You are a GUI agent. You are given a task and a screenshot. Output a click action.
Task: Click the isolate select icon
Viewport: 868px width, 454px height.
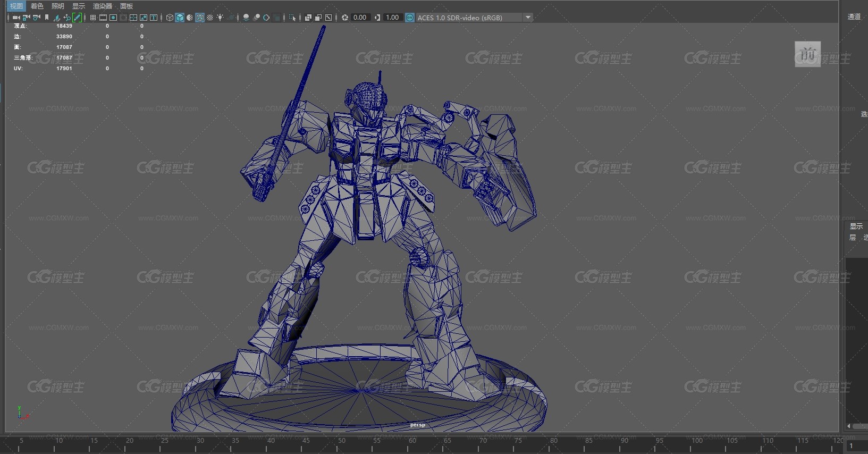pos(292,18)
